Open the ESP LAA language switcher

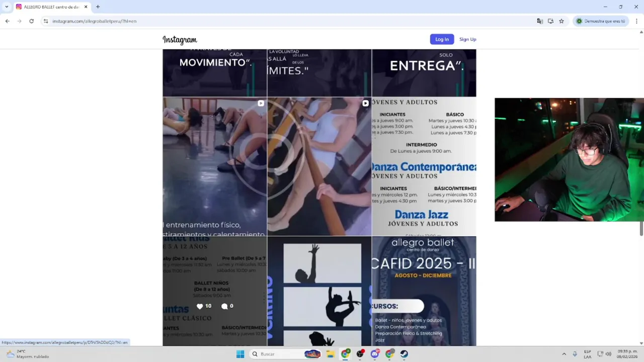[x=588, y=354]
